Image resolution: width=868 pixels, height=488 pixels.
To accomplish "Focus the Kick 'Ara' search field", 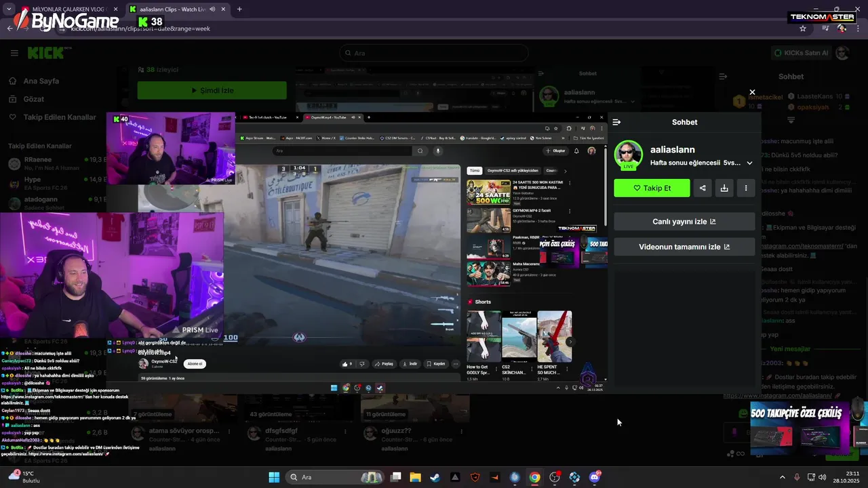I will (x=434, y=53).
